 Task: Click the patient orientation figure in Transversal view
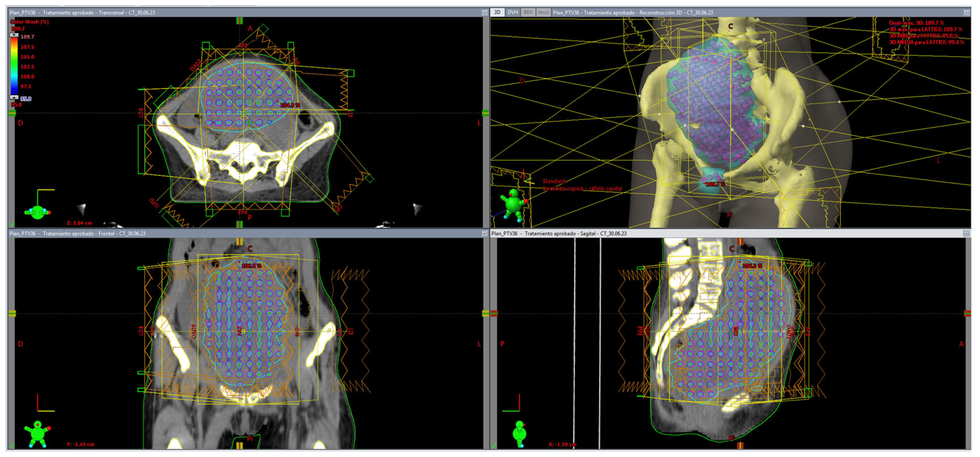[x=37, y=212]
